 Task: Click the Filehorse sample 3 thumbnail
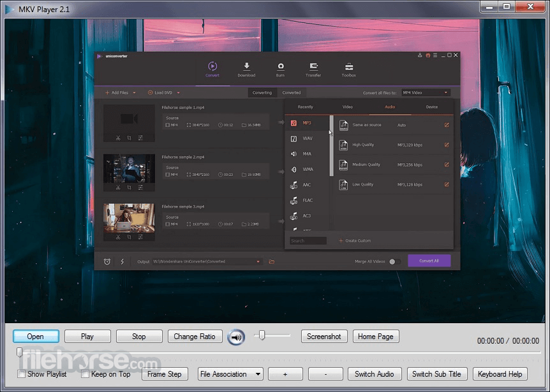coord(129,218)
